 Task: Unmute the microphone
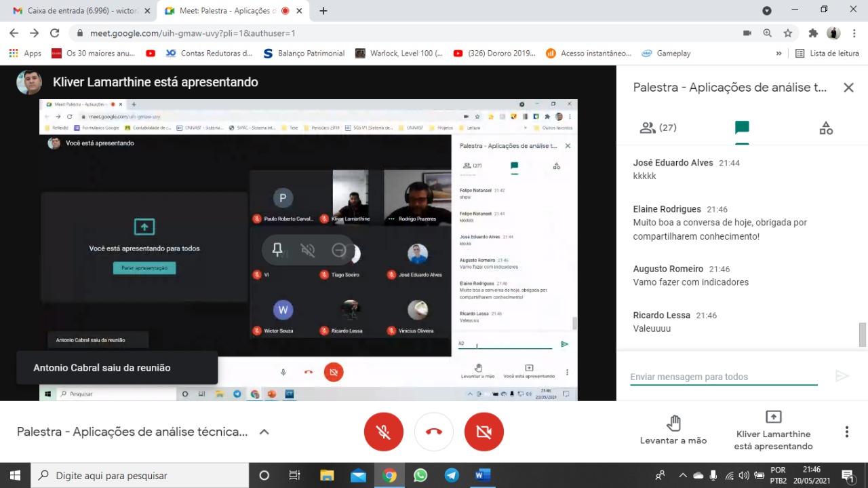click(x=384, y=432)
